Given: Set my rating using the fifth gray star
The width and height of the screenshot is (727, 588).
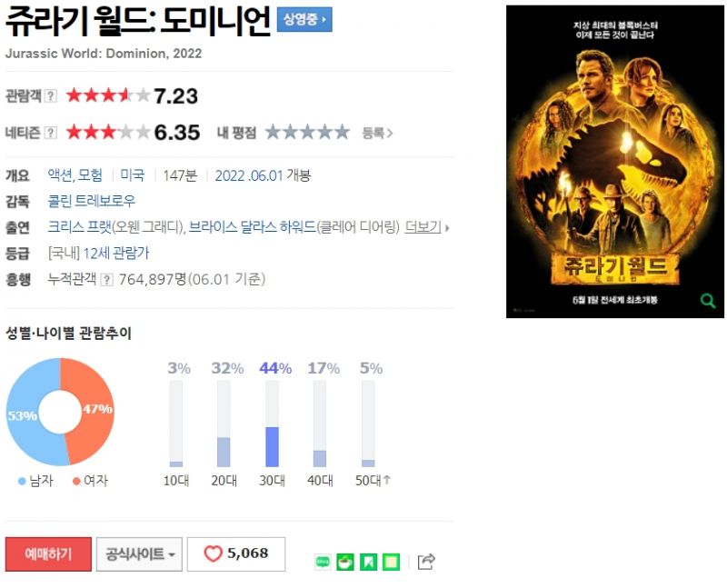Looking at the screenshot, I should click(343, 132).
